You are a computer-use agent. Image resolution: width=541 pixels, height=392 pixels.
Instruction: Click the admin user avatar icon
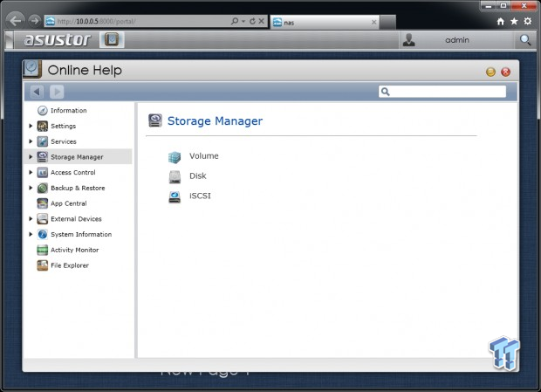[409, 40]
